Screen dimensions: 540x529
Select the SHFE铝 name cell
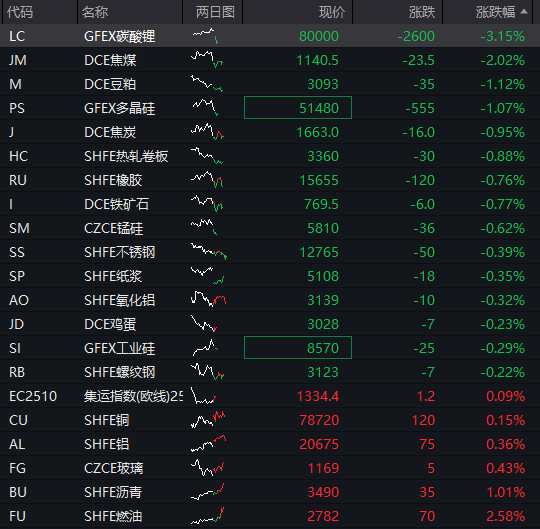[x=106, y=444]
